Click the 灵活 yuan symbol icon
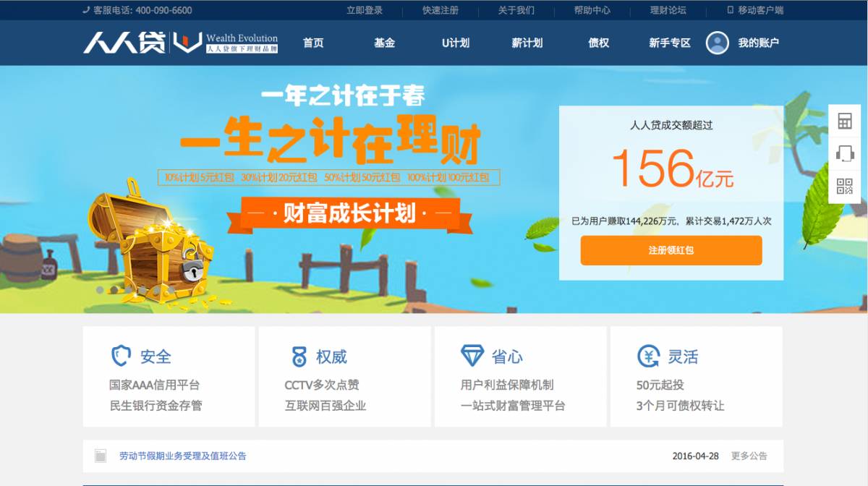The height and width of the screenshot is (486, 868). click(648, 355)
